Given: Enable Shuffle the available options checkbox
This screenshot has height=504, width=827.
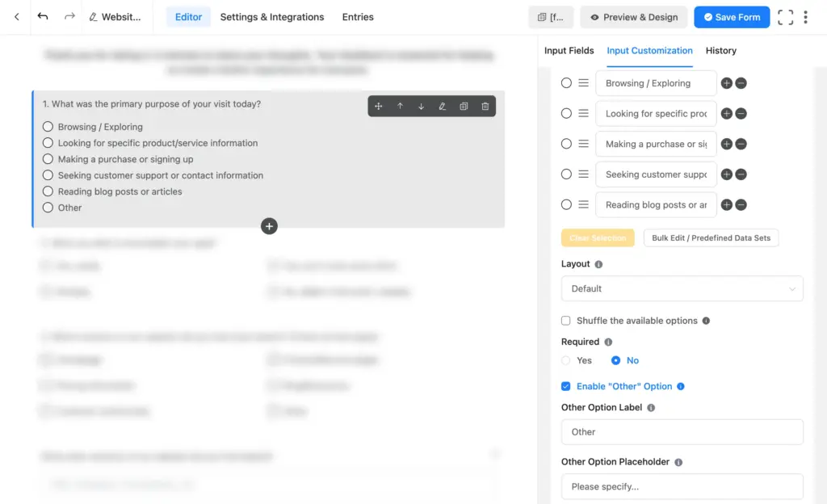Looking at the screenshot, I should (566, 321).
